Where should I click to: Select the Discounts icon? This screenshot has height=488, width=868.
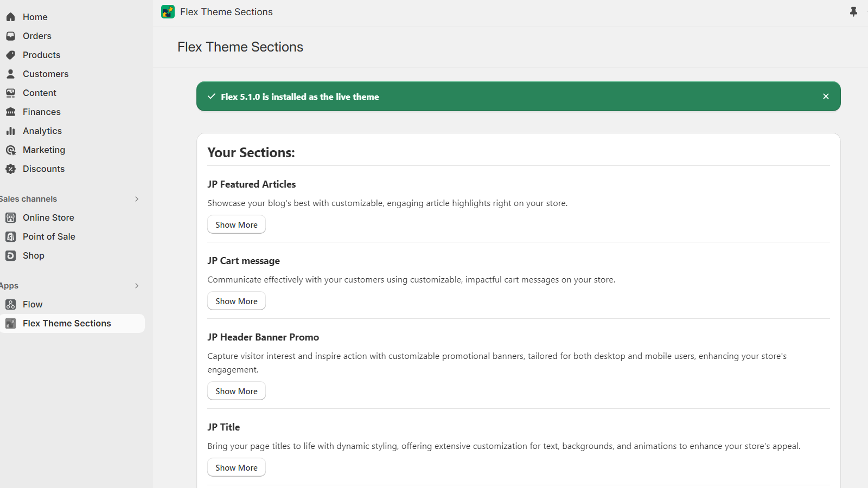[x=11, y=169]
